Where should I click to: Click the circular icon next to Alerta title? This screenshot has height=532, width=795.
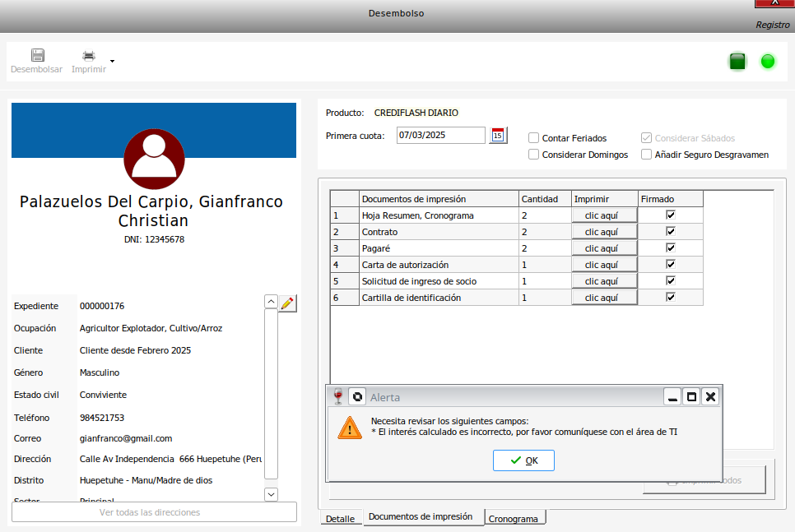(357, 396)
